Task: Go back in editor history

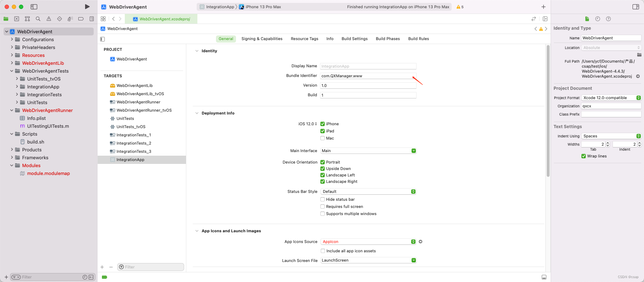Action: pos(113,19)
